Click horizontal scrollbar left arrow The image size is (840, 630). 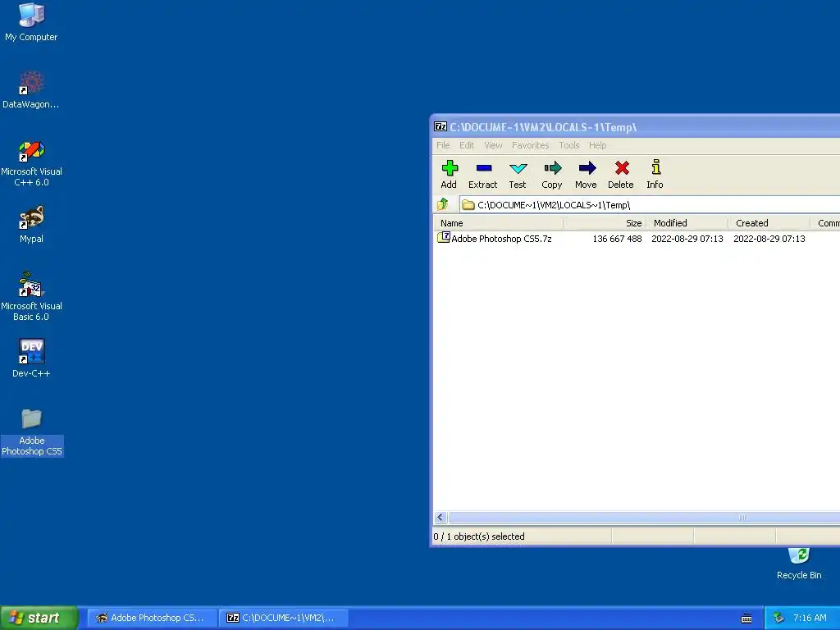click(x=441, y=517)
